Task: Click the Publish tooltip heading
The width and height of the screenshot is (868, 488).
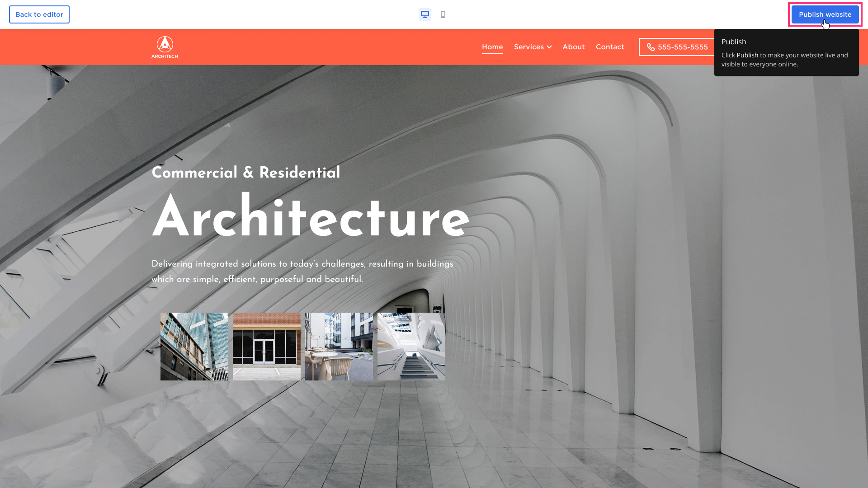Action: click(x=734, y=42)
